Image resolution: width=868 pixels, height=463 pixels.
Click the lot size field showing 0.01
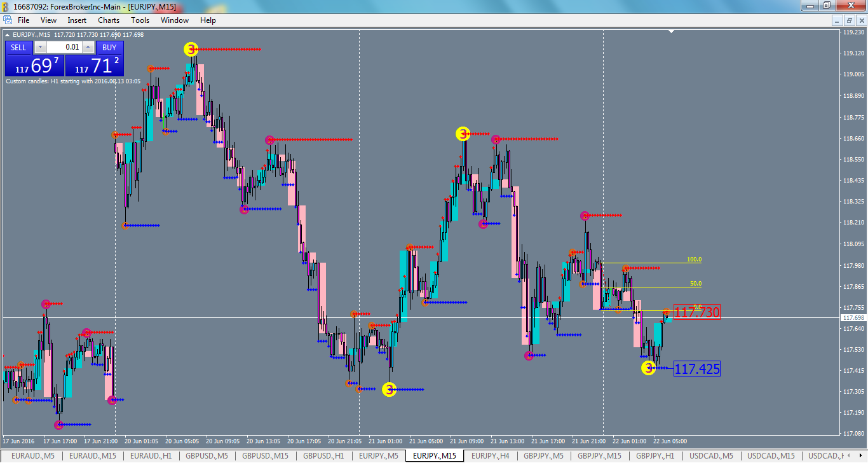coord(64,47)
